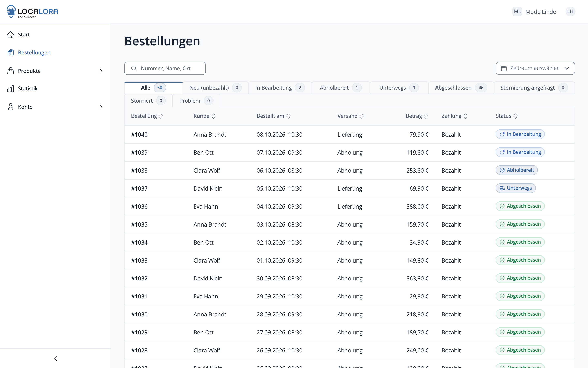Open Start via the home icon
This screenshot has height=368, width=588.
[10, 35]
